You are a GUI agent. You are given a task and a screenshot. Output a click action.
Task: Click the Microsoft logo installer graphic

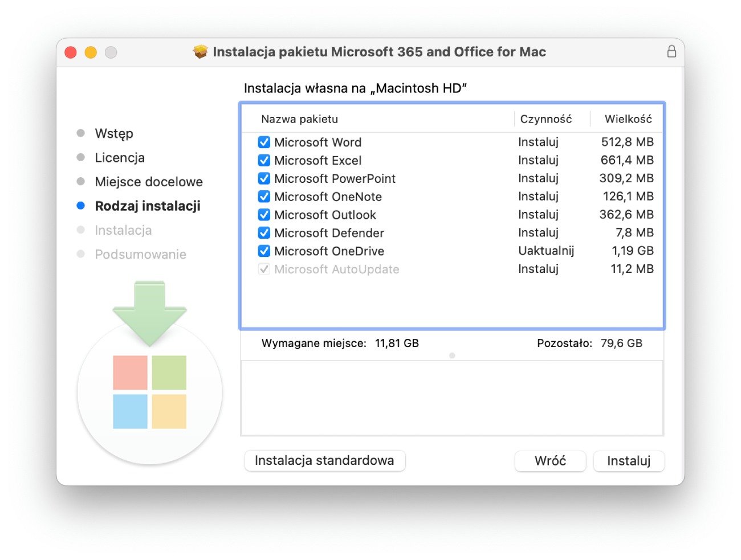(x=149, y=393)
